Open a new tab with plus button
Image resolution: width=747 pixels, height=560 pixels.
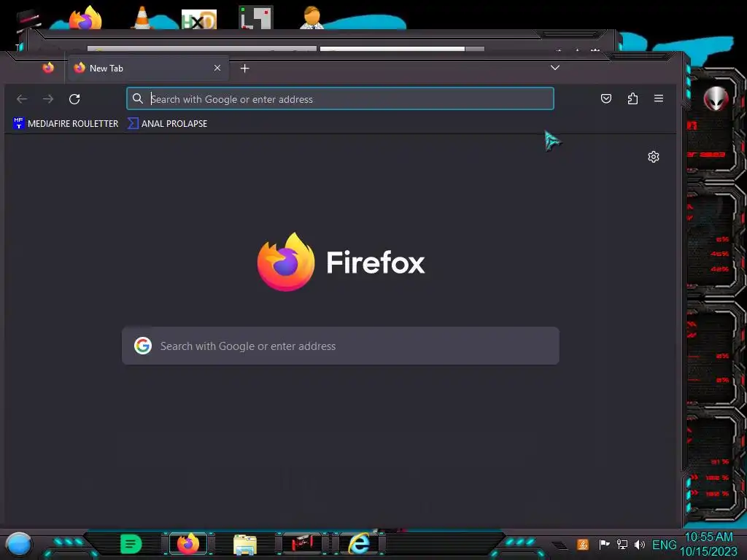245,69
